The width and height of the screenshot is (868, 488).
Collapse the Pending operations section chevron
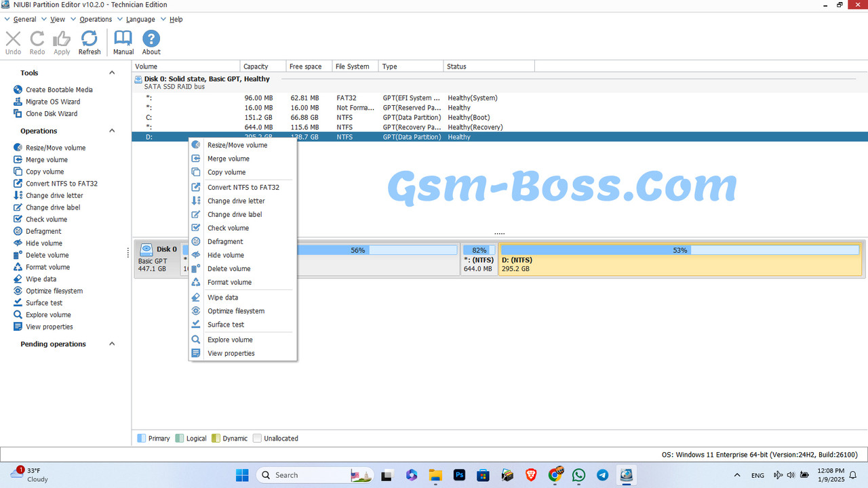coord(112,344)
